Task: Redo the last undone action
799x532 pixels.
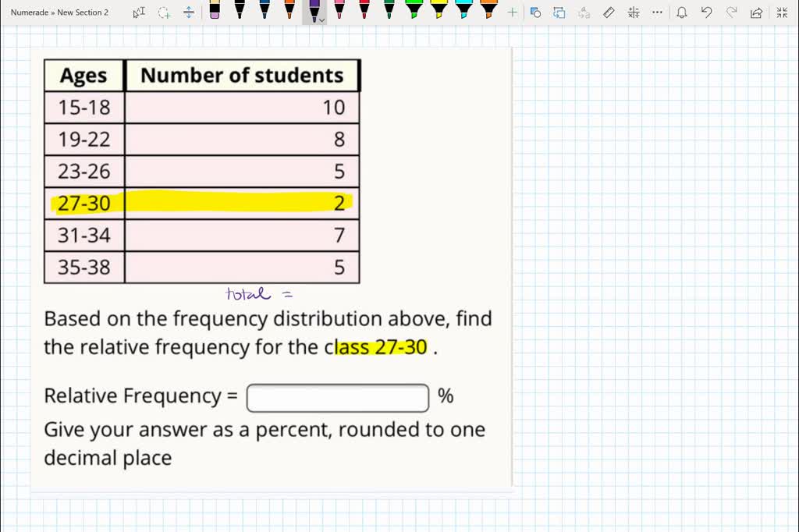Action: (x=730, y=12)
